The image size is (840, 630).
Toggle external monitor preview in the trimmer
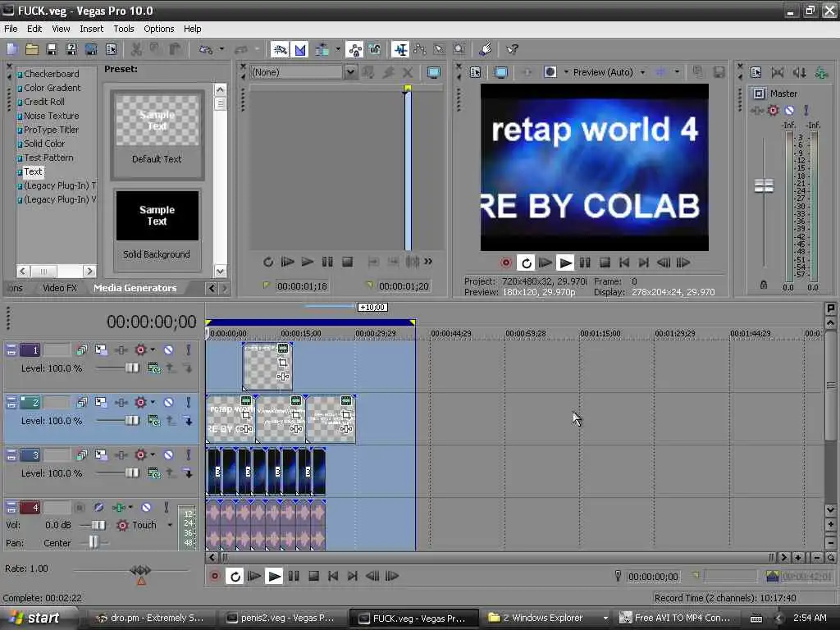pyautogui.click(x=433, y=72)
